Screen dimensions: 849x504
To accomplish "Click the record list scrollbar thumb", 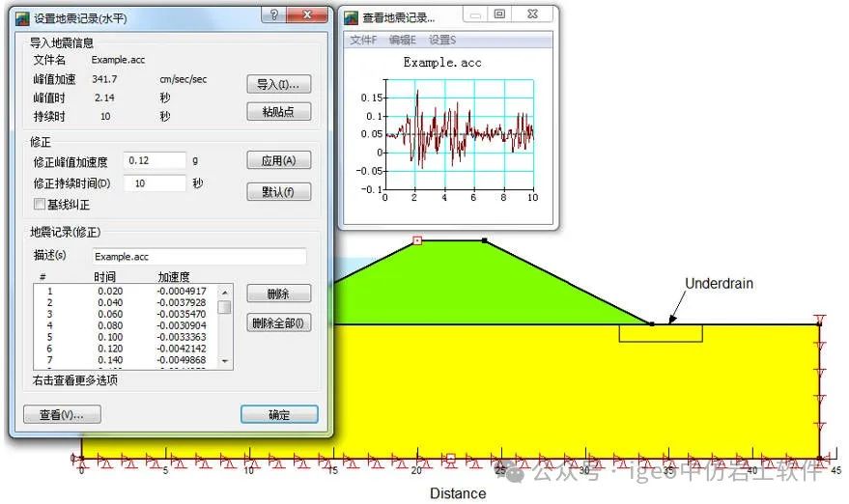I will coord(225,307).
